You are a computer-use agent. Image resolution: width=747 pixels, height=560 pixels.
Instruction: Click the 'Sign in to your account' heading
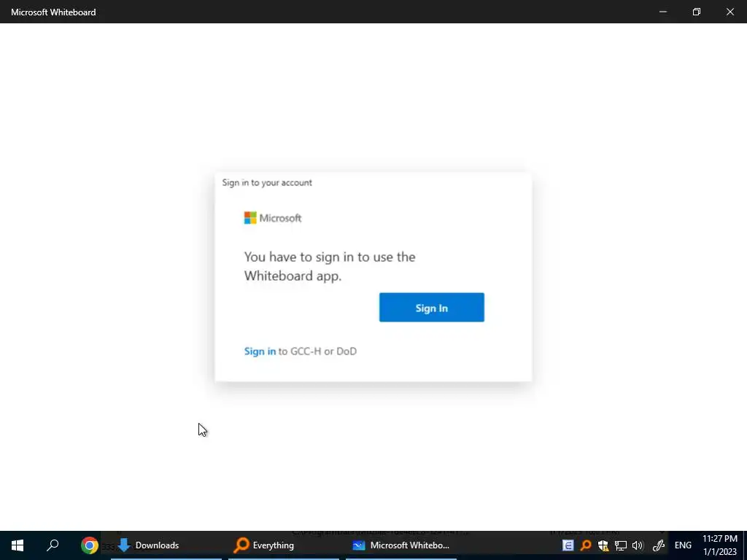point(267,182)
